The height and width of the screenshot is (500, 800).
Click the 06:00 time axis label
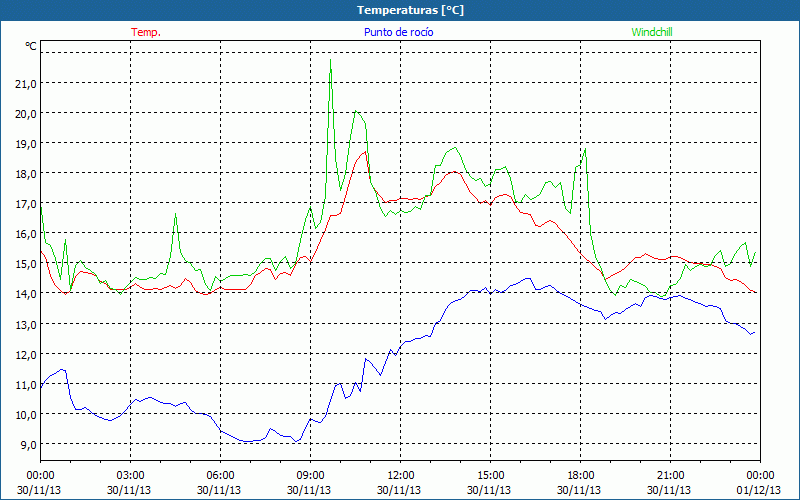click(x=220, y=476)
